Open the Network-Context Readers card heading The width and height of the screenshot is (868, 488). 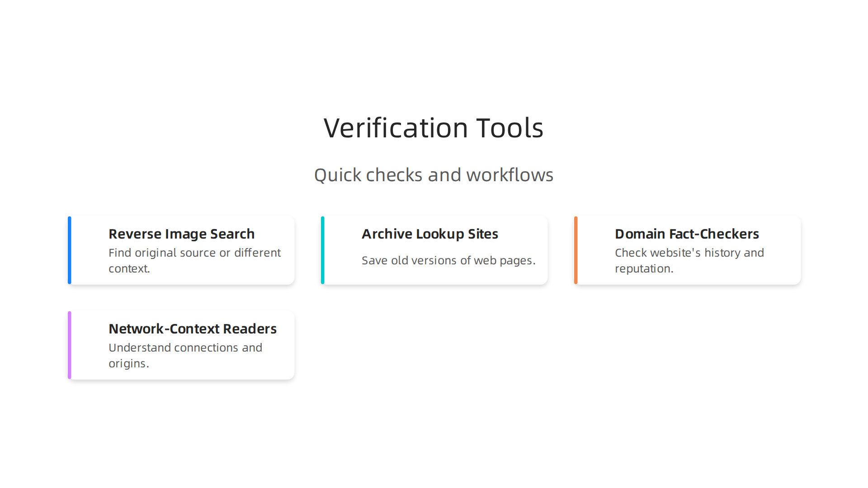click(x=193, y=329)
